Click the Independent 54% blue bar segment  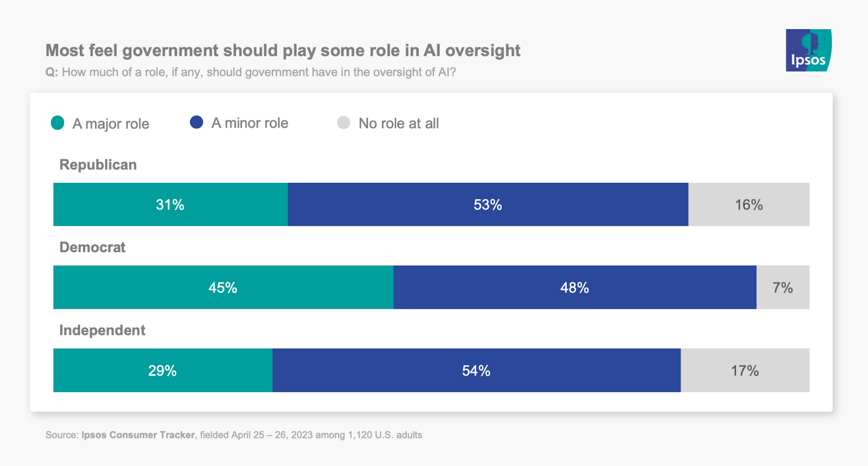click(x=476, y=371)
